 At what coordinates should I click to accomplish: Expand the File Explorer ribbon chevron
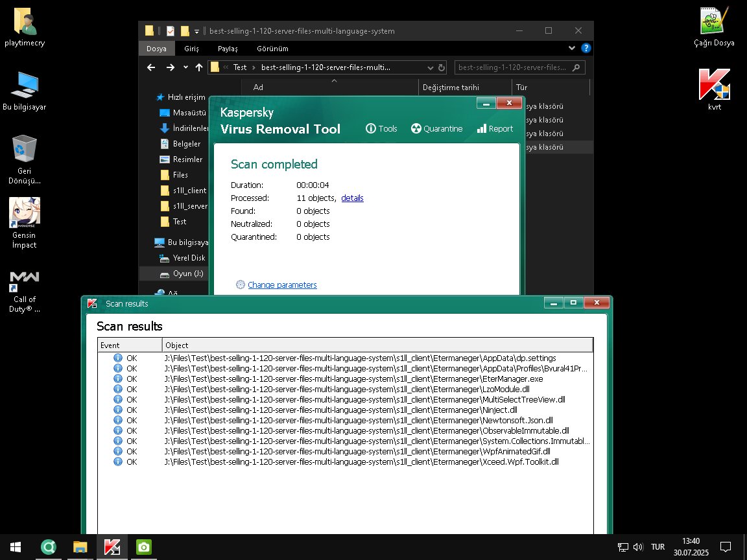point(572,48)
